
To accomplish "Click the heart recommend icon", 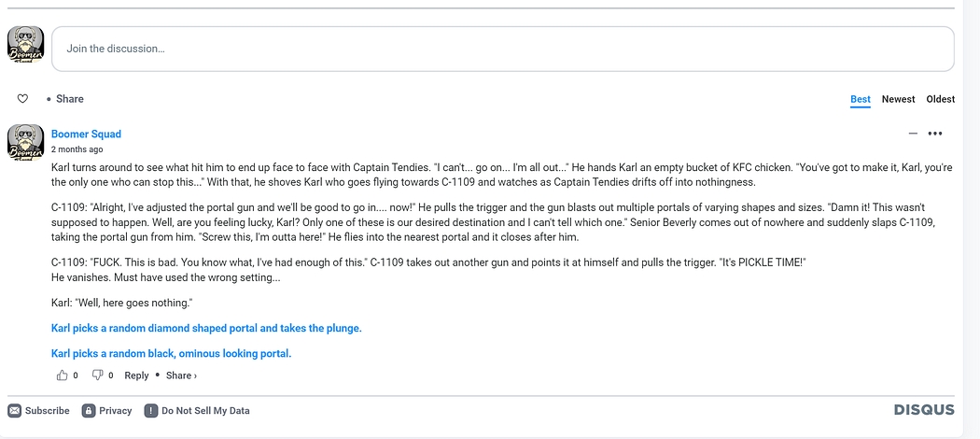I will 23,99.
